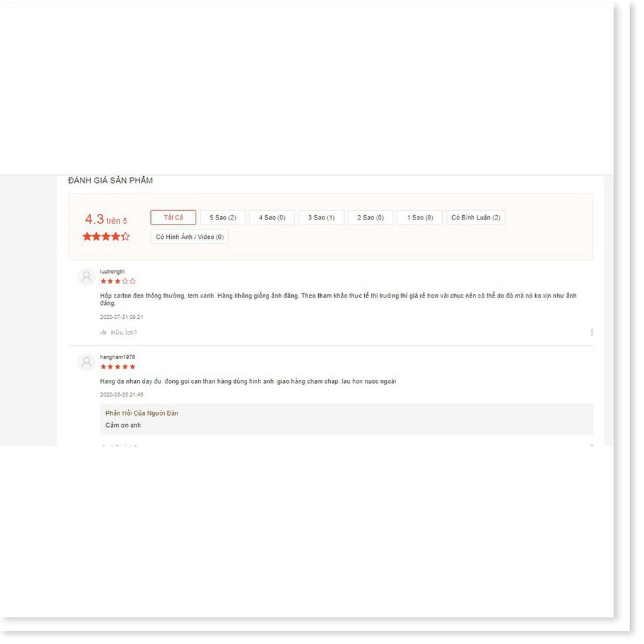Click the five-star rating of hangham1976's review

click(x=118, y=367)
